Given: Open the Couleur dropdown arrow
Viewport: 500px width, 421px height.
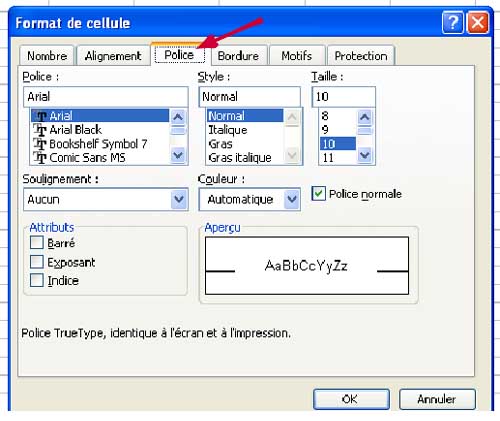Looking at the screenshot, I should point(292,199).
